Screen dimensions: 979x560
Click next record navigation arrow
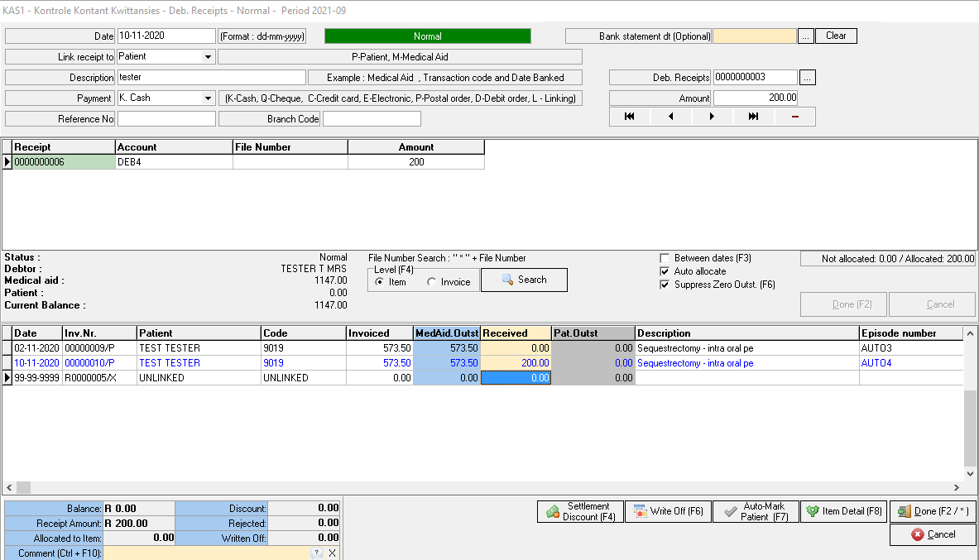(x=712, y=117)
